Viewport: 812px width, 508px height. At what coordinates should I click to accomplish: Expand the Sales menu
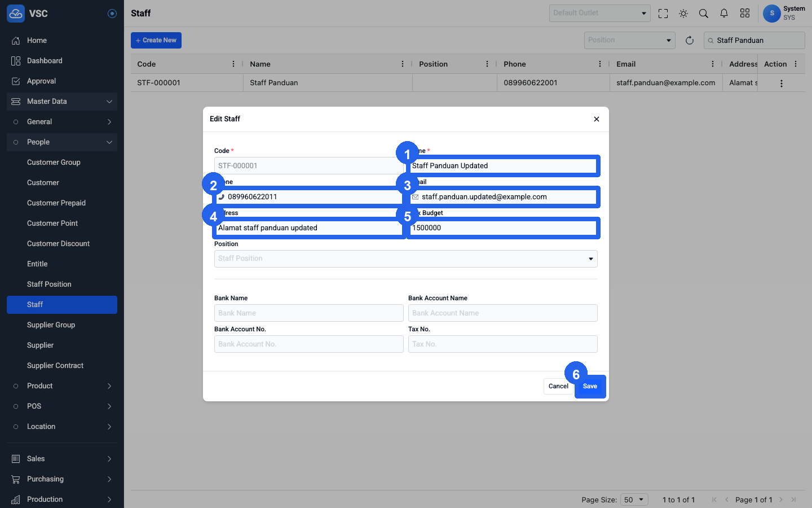point(62,459)
